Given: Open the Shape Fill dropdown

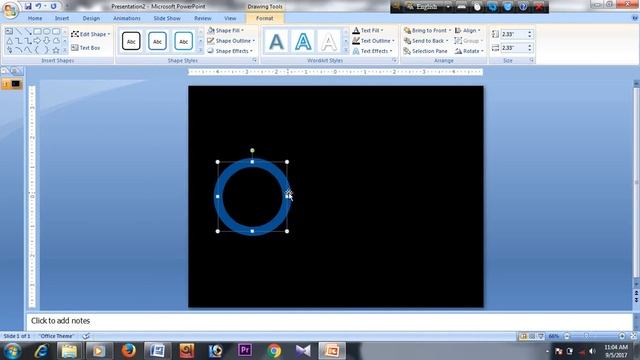Looking at the screenshot, I should pos(225,31).
